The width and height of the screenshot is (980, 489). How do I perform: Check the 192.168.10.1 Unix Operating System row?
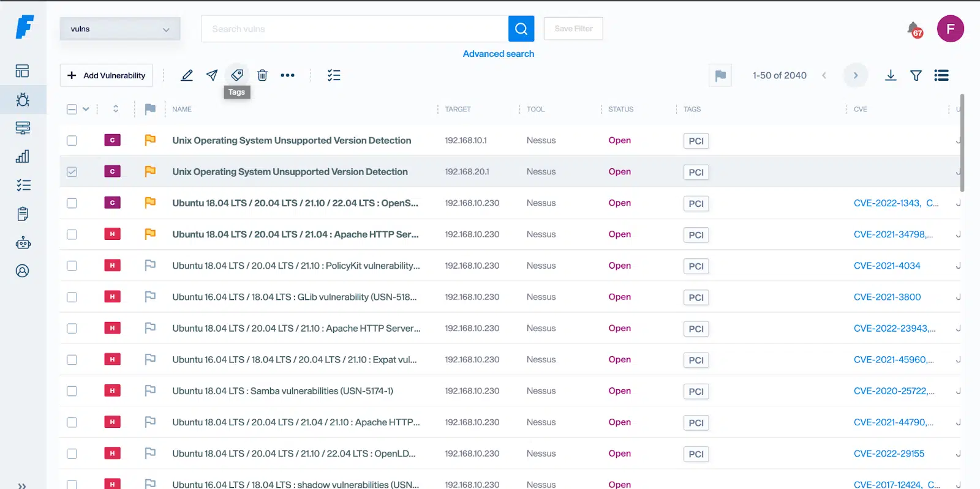point(72,140)
